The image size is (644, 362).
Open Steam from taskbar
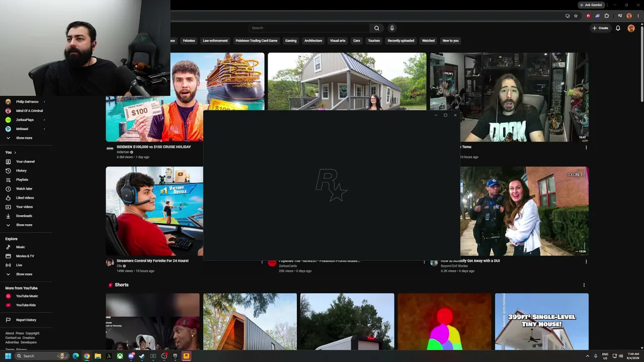[x=142, y=356]
